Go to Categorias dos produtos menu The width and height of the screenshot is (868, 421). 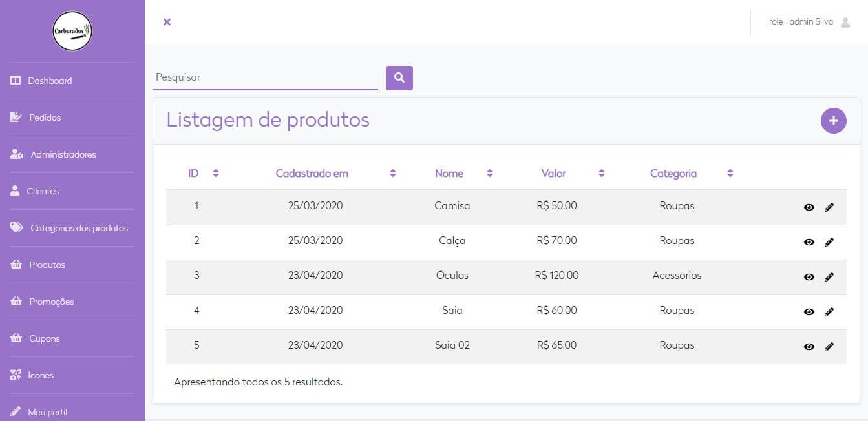[x=79, y=228]
